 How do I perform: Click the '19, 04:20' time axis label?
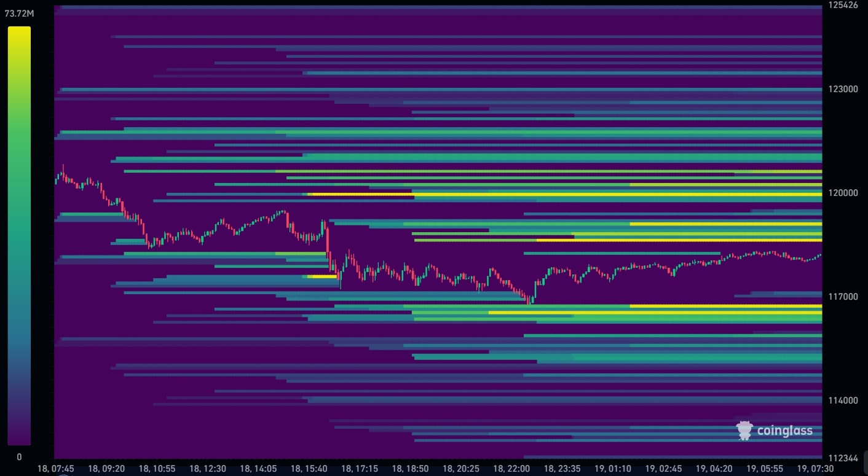coord(714,469)
